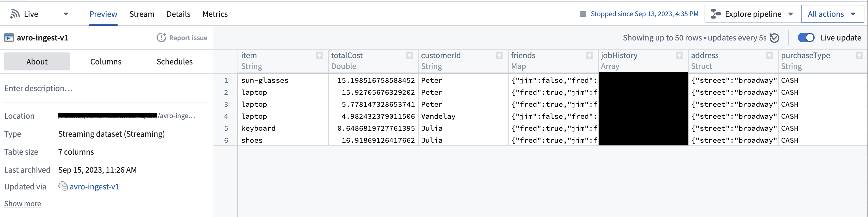Select the sun-glasses item cell
This screenshot has height=217, width=868.
pos(283,80)
